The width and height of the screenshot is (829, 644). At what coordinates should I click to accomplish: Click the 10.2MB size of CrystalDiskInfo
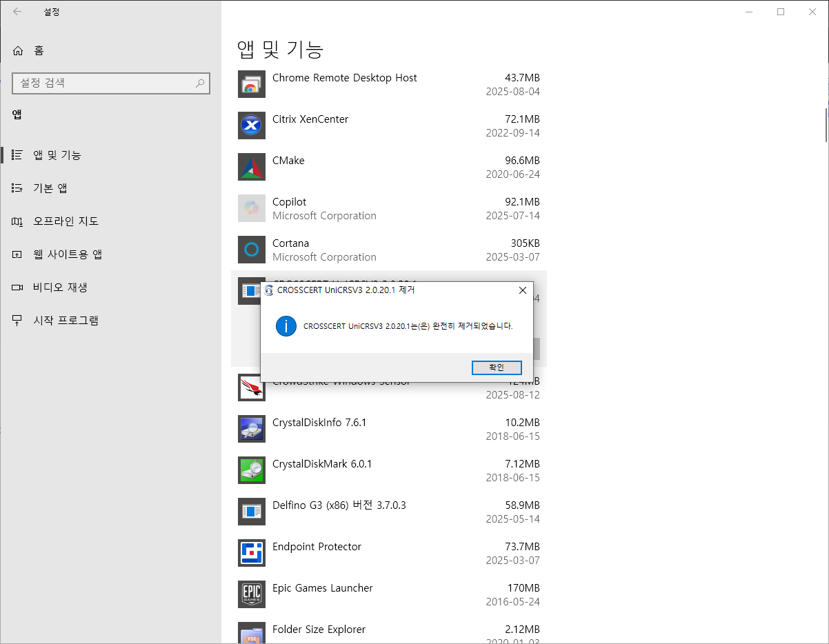pos(522,423)
